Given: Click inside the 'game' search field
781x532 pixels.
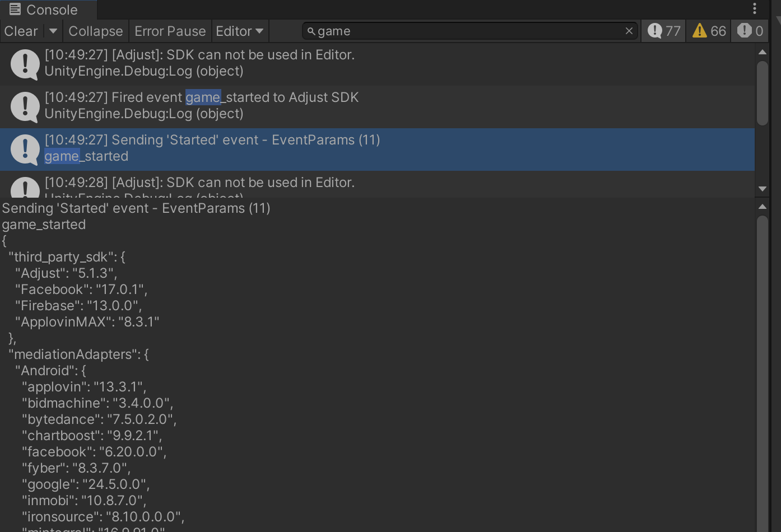Looking at the screenshot, I should (x=448, y=31).
